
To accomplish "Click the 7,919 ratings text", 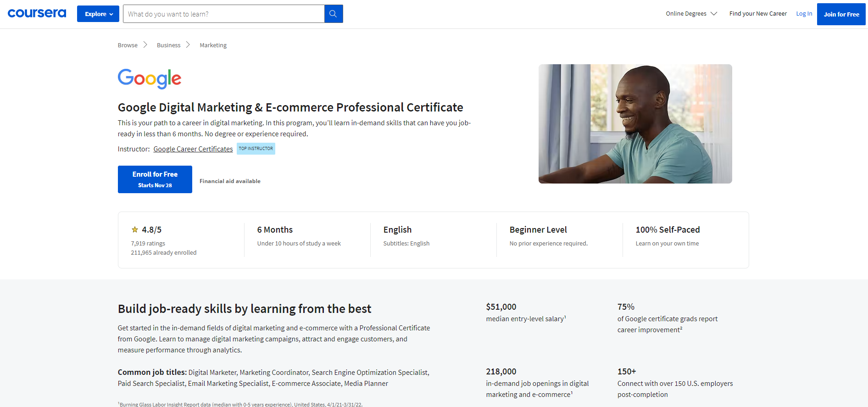I will pos(148,244).
